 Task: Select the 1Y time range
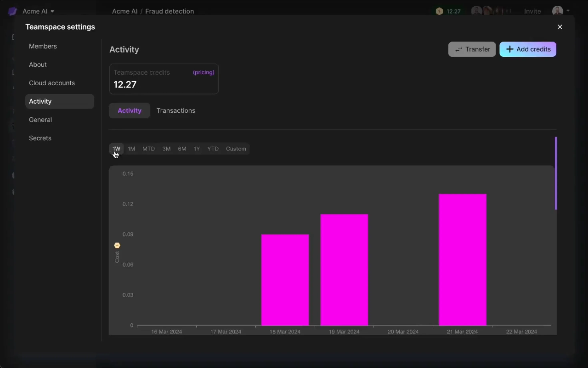[x=197, y=149]
